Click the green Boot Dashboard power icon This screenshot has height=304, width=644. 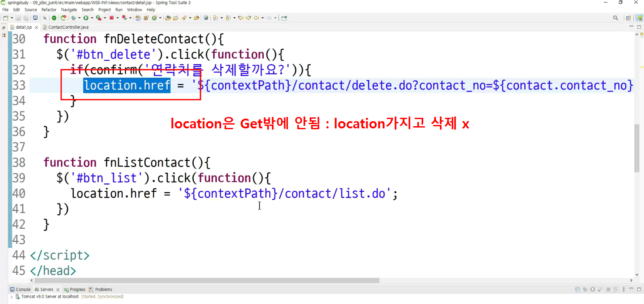pos(54,18)
